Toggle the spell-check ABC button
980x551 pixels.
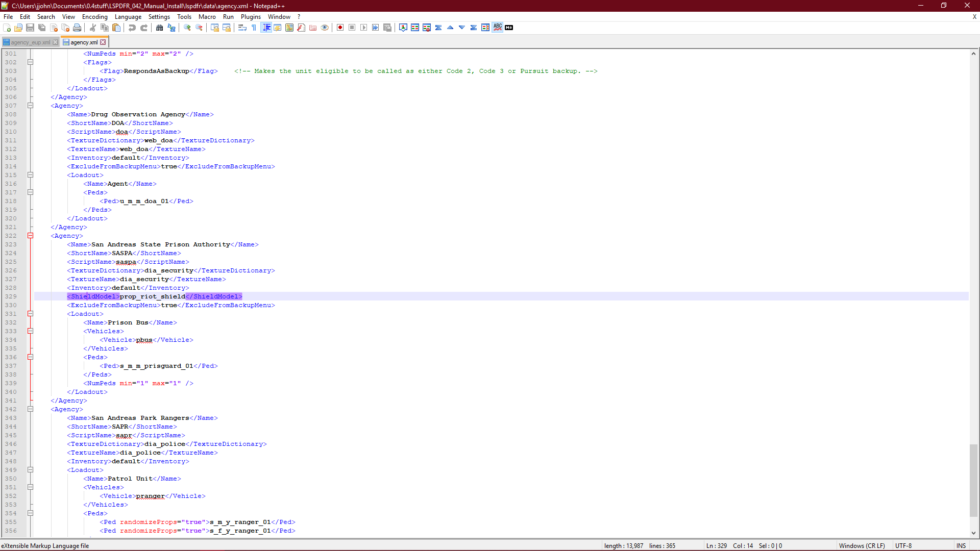tap(497, 28)
